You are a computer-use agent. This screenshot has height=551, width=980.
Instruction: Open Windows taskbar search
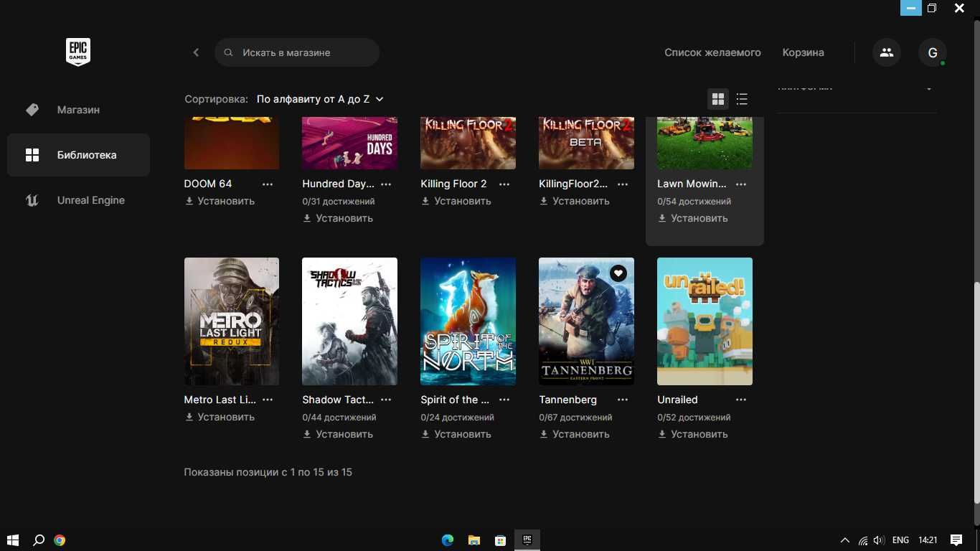(39, 540)
